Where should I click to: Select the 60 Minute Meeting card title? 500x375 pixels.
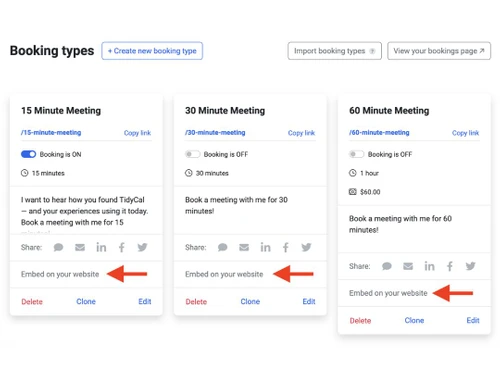tap(389, 111)
